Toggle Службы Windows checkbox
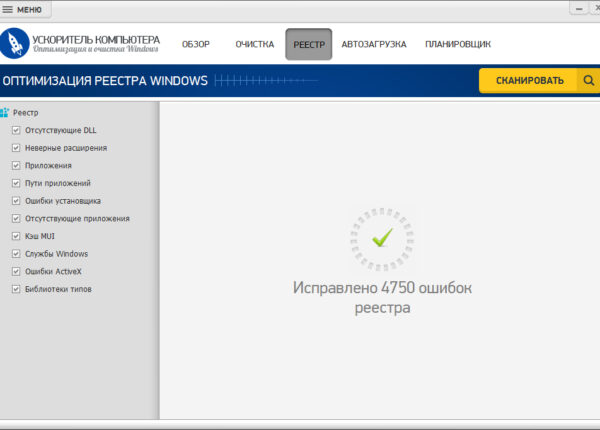 coord(16,254)
